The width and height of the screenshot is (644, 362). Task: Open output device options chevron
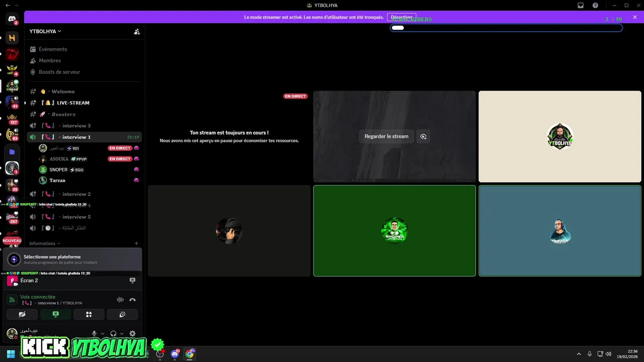coord(122,333)
